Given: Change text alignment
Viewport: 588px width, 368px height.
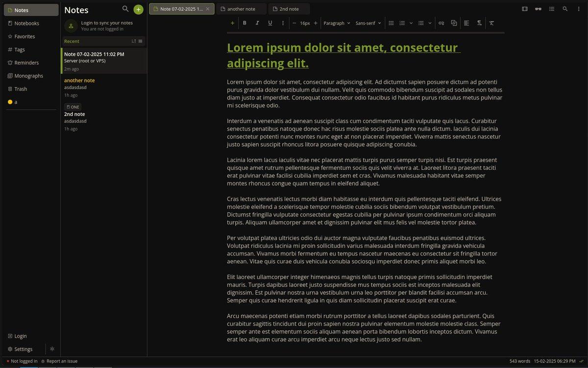Looking at the screenshot, I should click(466, 23).
